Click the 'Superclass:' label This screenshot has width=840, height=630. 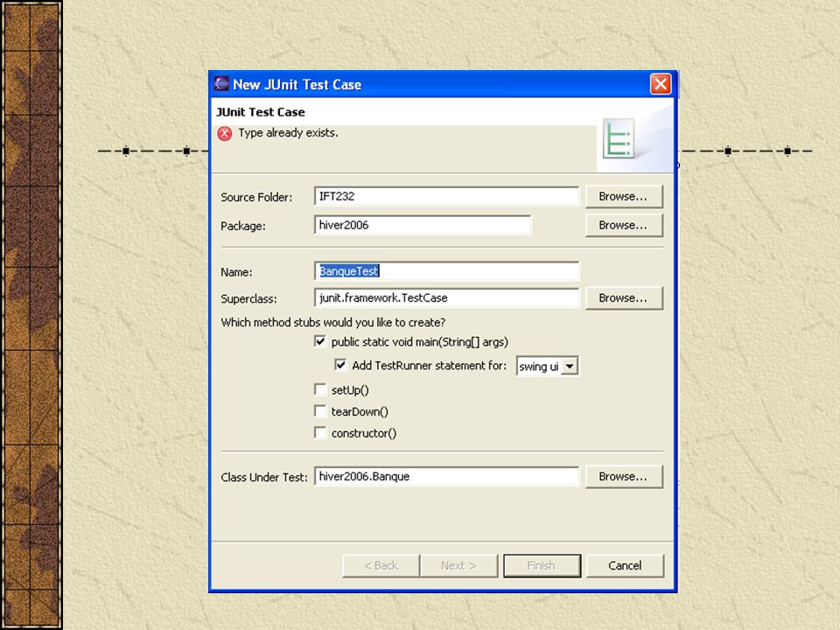248,299
